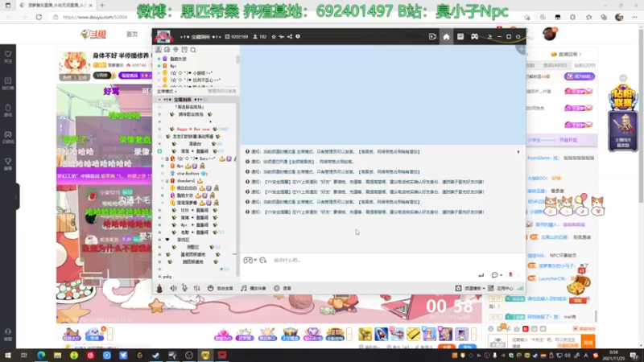Click the channel tree more options ellipsis

(x=234, y=254)
